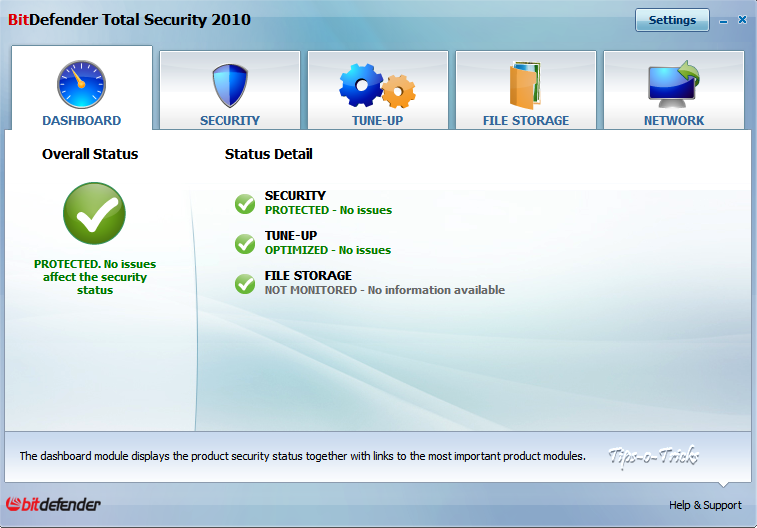757x528 pixels.
Task: Open Help & Support link
Action: [705, 505]
